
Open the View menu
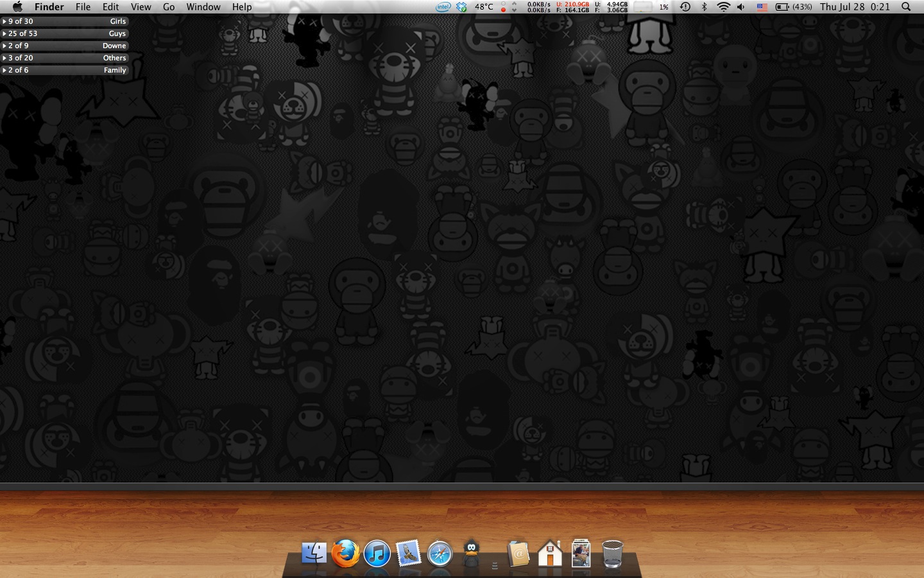(141, 6)
